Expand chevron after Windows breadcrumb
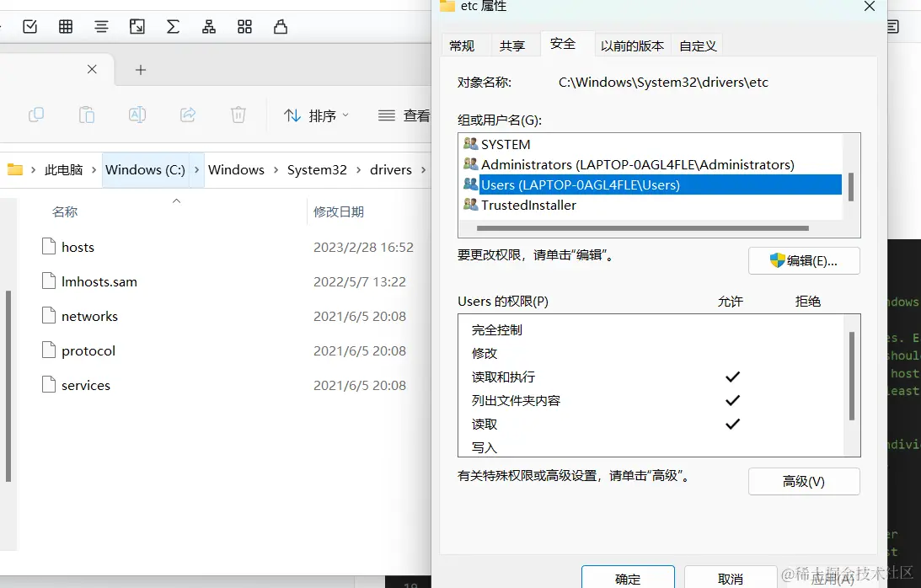Image resolution: width=921 pixels, height=588 pixels. (x=276, y=170)
